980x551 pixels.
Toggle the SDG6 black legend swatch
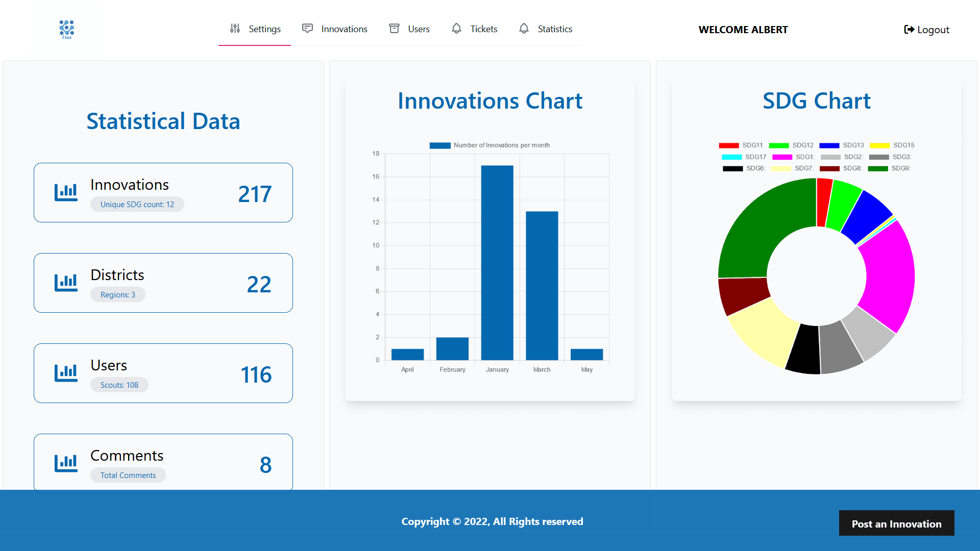732,168
